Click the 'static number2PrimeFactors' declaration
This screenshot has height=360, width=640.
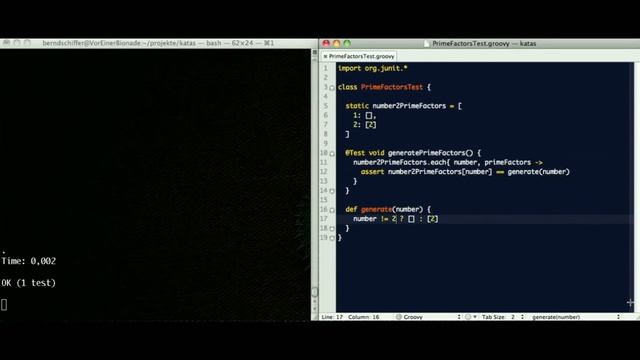396,106
